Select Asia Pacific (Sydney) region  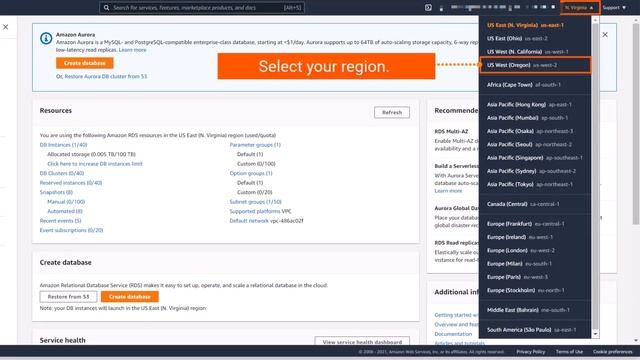[531, 171]
